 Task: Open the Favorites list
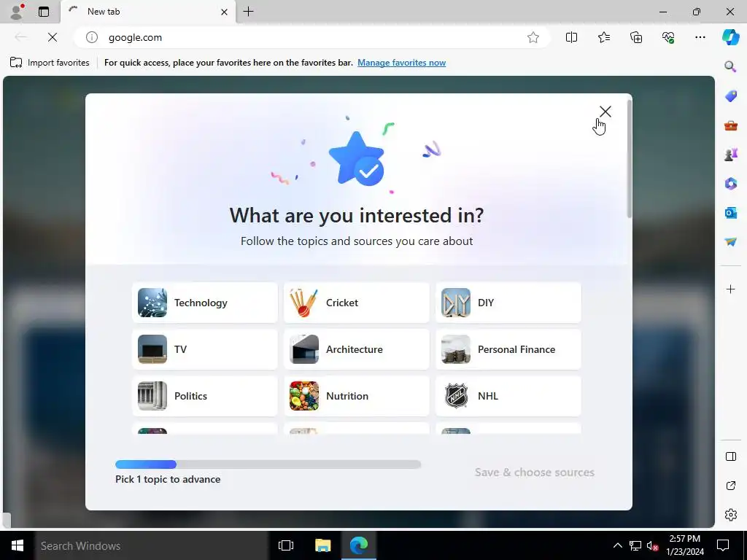click(603, 37)
